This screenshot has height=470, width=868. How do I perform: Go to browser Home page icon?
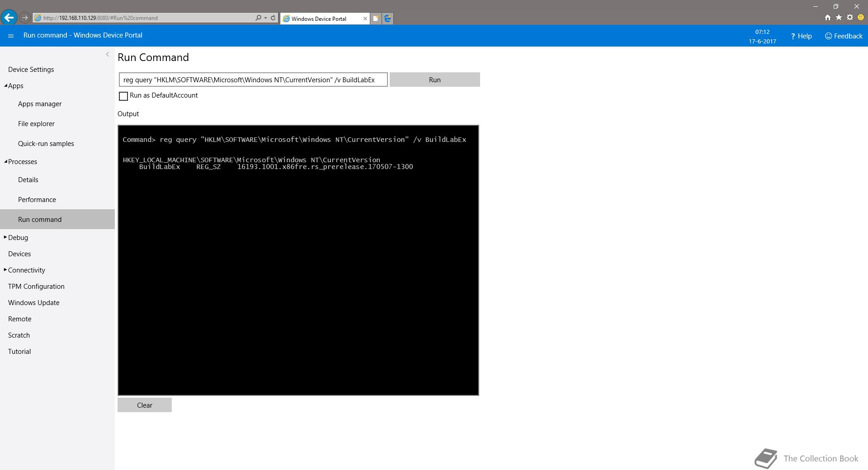tap(827, 18)
